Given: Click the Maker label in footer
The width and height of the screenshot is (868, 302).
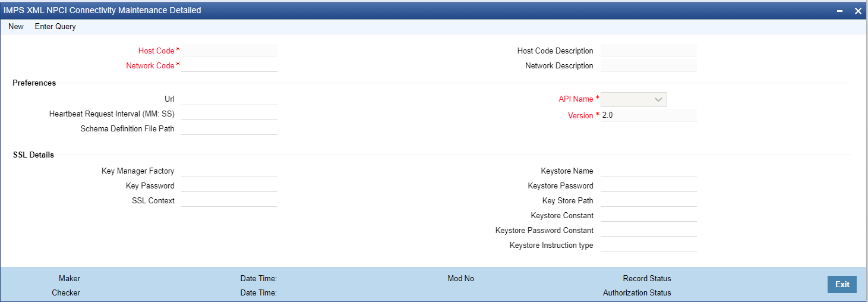Looking at the screenshot, I should tap(70, 278).
